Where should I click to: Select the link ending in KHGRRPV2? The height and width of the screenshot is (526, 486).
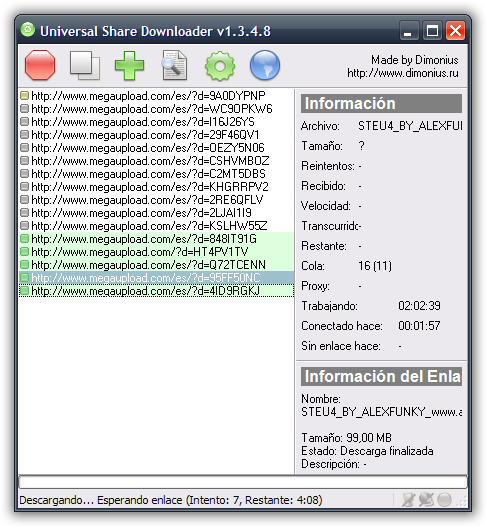tap(156, 187)
